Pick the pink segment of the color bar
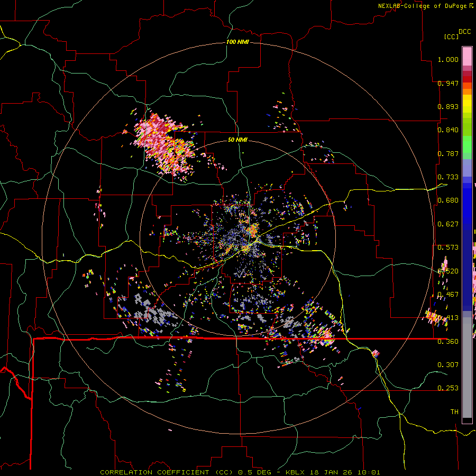The height and width of the screenshot is (476, 476). coord(467,56)
